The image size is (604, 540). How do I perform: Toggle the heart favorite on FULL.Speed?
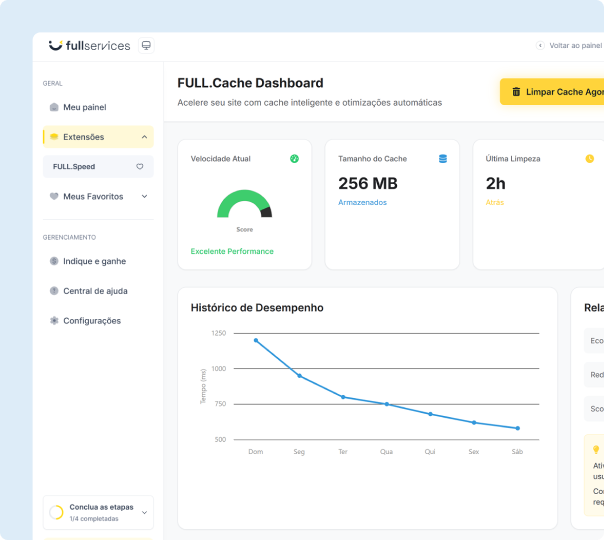click(x=140, y=167)
